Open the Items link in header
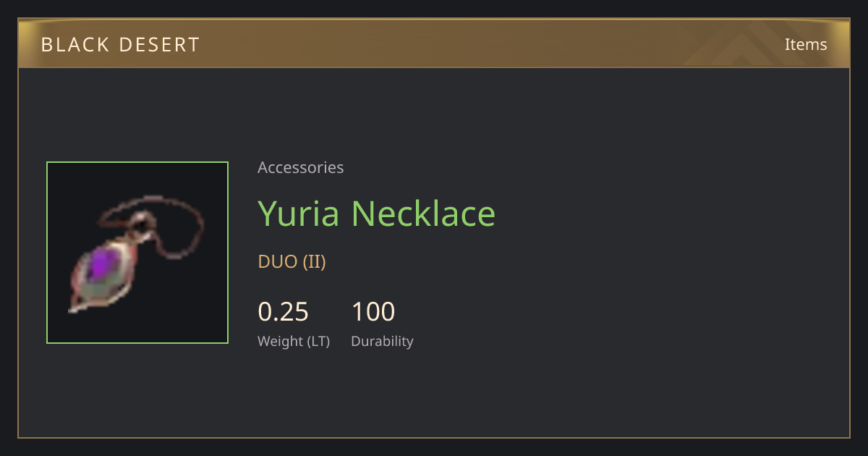 click(x=806, y=44)
